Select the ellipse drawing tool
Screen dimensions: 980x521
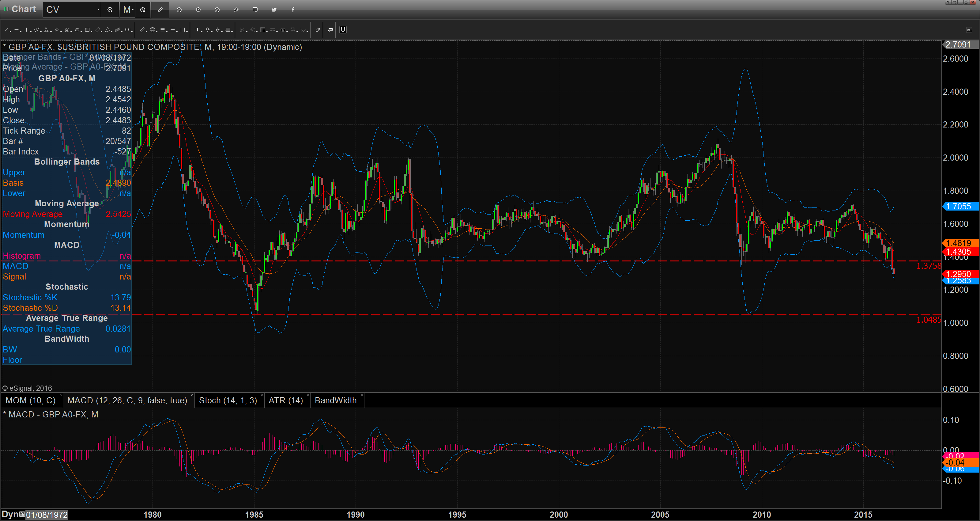click(x=77, y=30)
